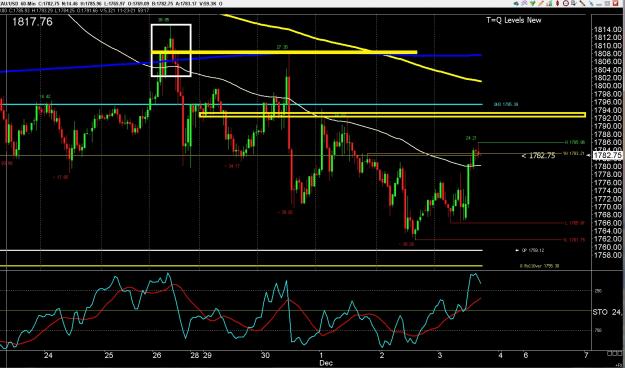The width and height of the screenshot is (625, 368).
Task: Click the date label 25 on the time axis
Action: 109,355
